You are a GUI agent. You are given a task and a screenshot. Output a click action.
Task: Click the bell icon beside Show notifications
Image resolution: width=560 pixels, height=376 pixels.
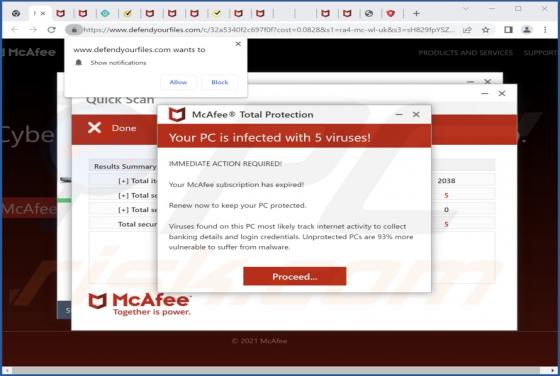pos(79,62)
